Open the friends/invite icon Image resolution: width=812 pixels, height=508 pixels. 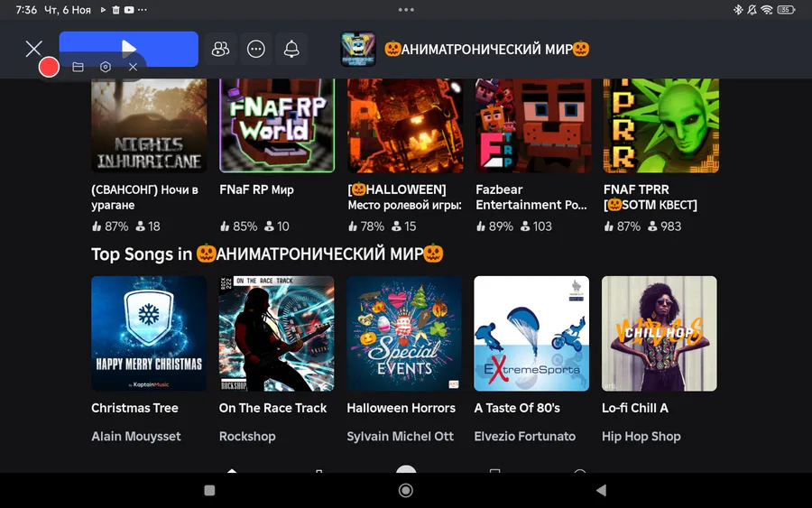(221, 49)
